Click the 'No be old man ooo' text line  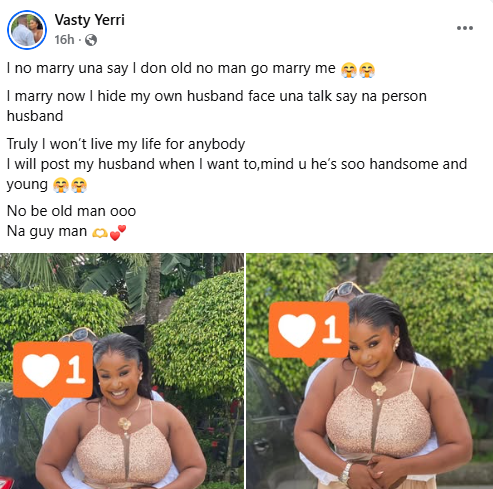(x=71, y=211)
